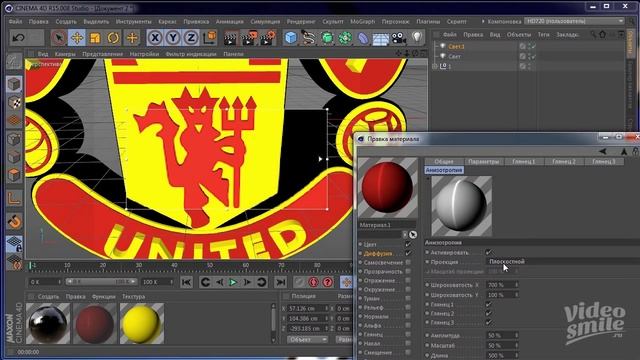The height and width of the screenshot is (360, 640).
Task: Switch to the Параметры tab in the material editor
Action: pos(484,162)
